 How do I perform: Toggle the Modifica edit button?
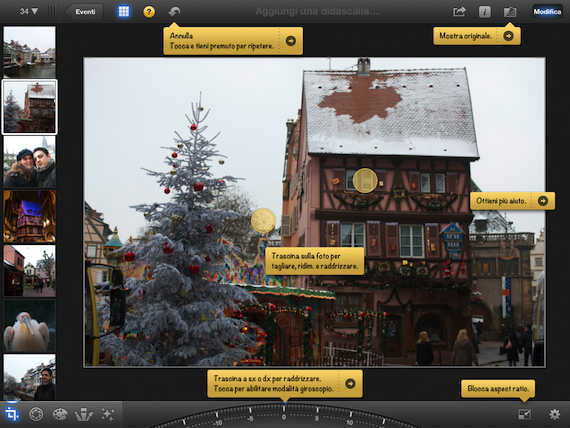tap(547, 12)
